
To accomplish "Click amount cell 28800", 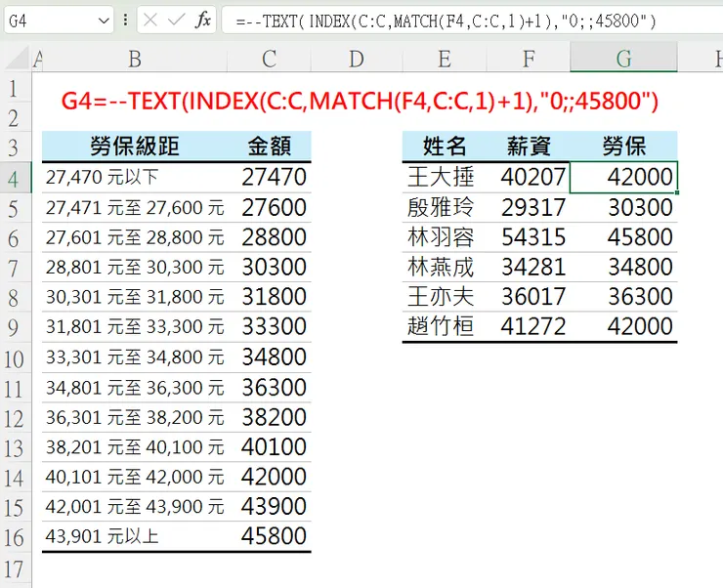I will tap(270, 237).
